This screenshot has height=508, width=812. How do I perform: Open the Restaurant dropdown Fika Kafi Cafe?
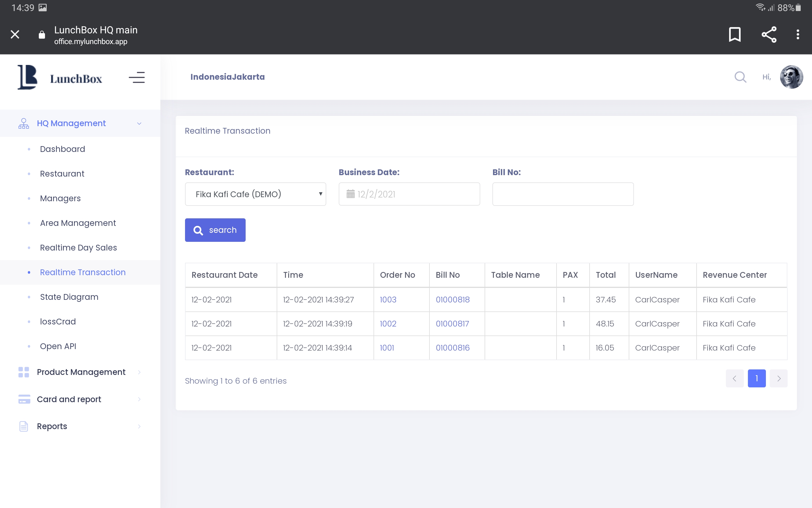255,194
